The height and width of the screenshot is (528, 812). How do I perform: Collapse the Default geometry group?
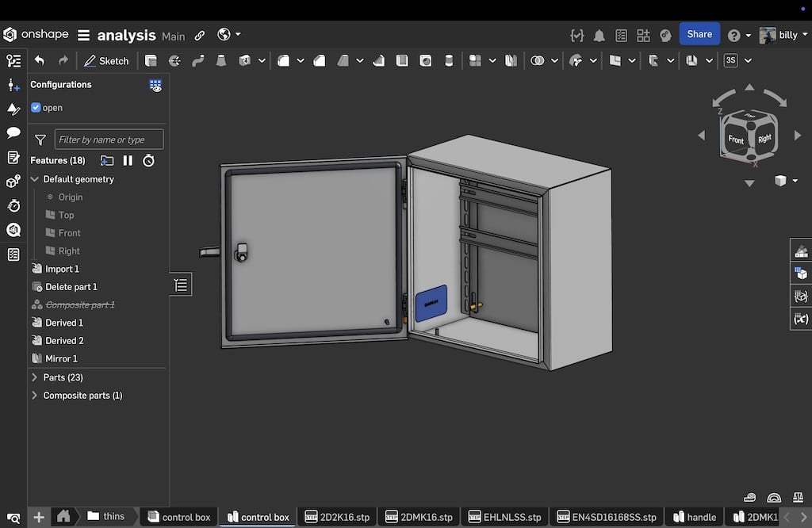click(34, 179)
